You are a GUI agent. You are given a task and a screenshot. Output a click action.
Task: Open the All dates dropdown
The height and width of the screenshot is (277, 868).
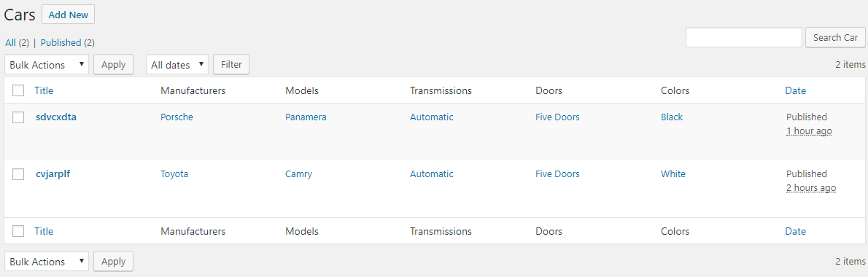click(177, 65)
